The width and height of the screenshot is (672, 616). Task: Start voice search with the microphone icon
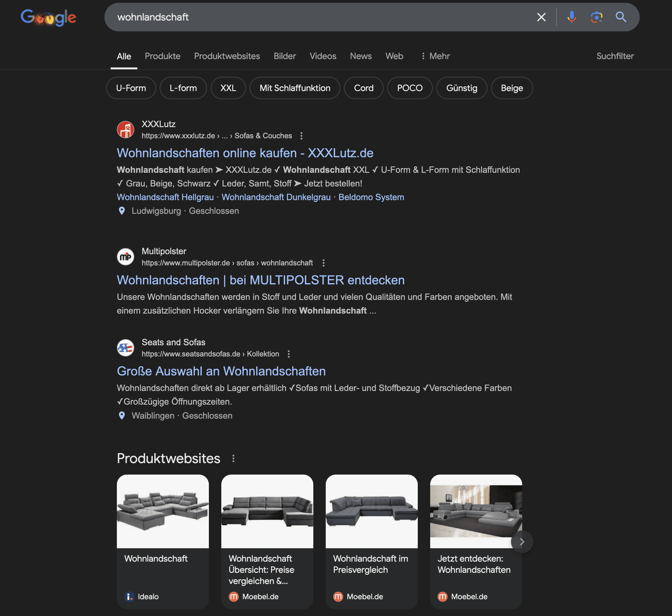point(572,17)
